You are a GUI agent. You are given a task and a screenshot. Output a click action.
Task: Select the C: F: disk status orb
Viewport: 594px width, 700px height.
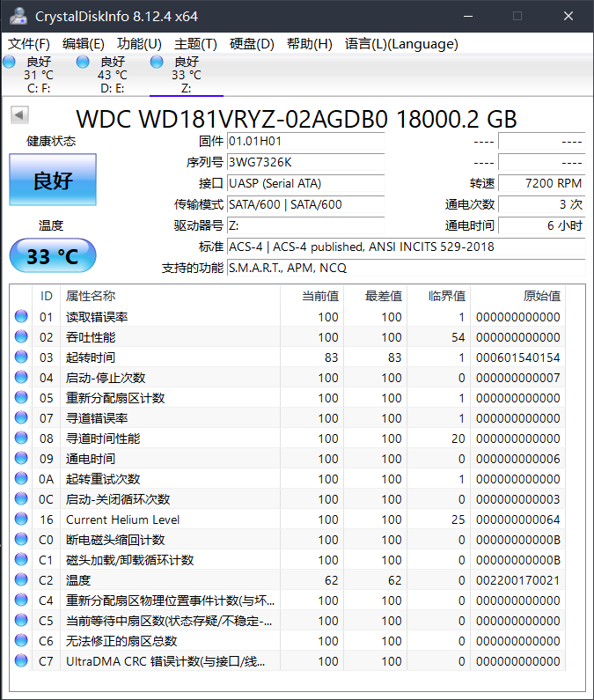[9, 62]
